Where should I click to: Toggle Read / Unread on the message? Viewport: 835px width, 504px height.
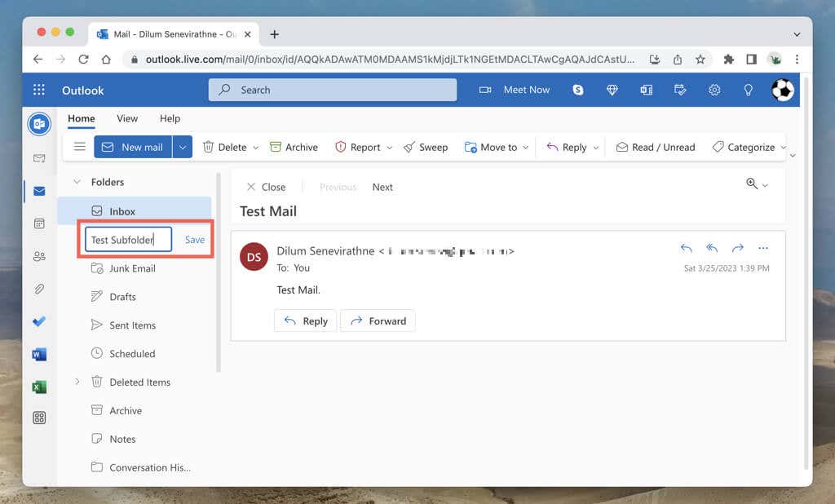coord(656,147)
